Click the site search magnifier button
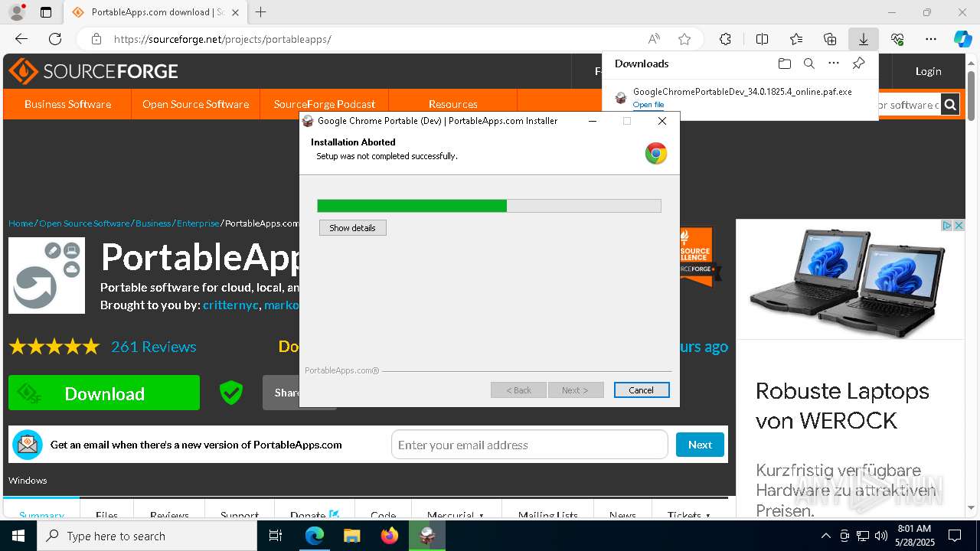 tap(950, 105)
